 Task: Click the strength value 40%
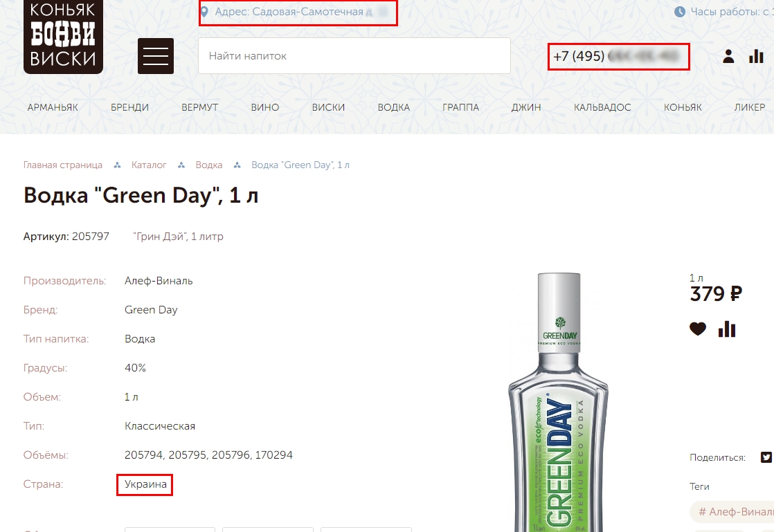pyautogui.click(x=135, y=368)
